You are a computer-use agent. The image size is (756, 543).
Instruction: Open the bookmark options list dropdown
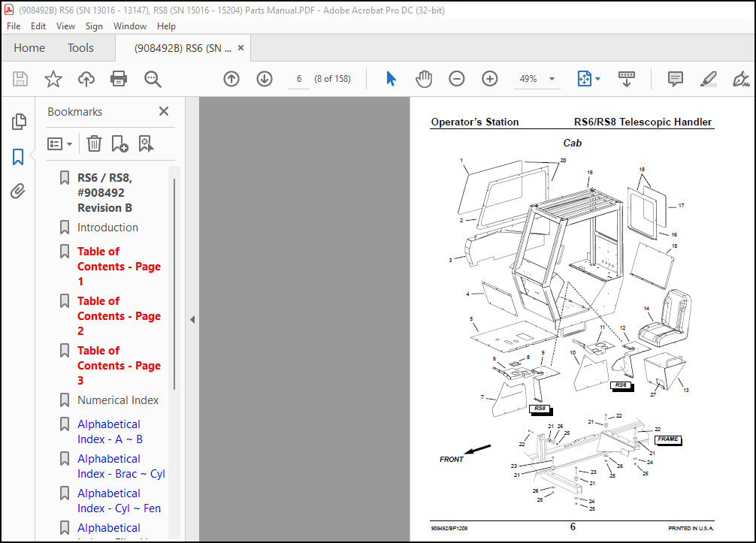pos(60,143)
